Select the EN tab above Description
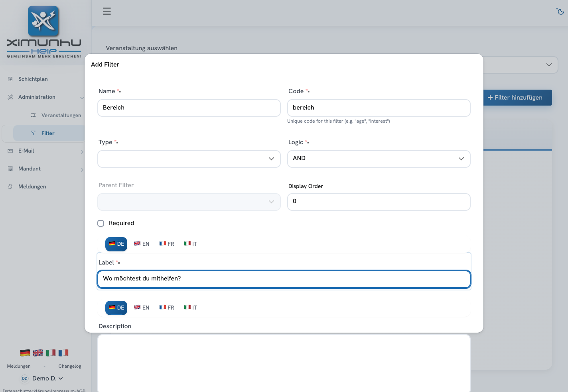 142,308
